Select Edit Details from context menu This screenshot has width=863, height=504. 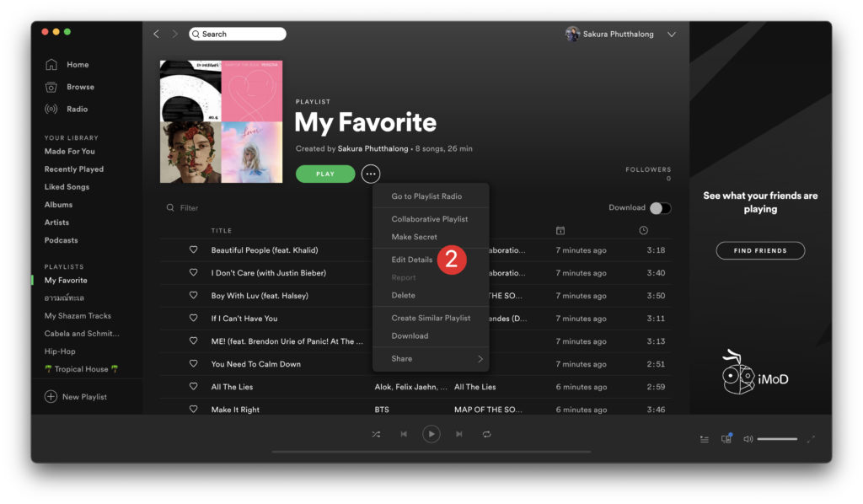412,260
